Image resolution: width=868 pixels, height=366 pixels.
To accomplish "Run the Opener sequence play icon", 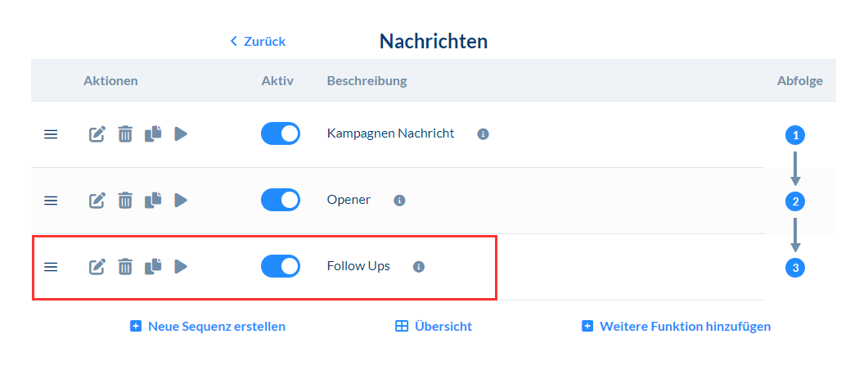I will click(181, 200).
